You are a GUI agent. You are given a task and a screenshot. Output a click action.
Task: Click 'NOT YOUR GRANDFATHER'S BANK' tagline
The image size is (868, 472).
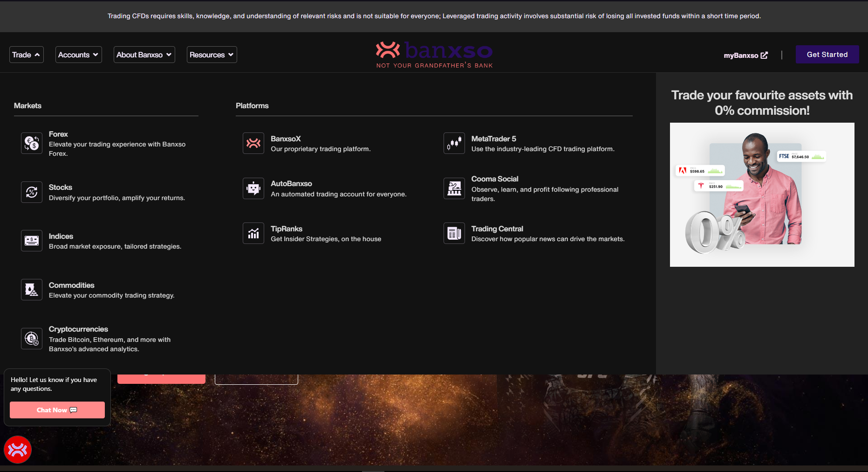(x=435, y=65)
